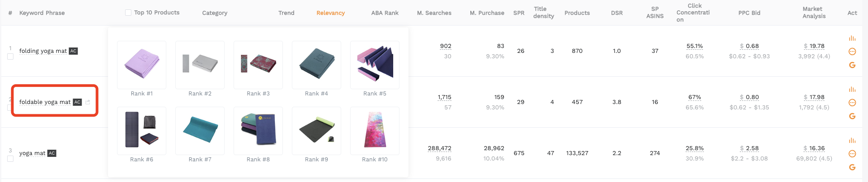Click the Google search icon for folding yoga mat
868x182 pixels.
(852, 65)
